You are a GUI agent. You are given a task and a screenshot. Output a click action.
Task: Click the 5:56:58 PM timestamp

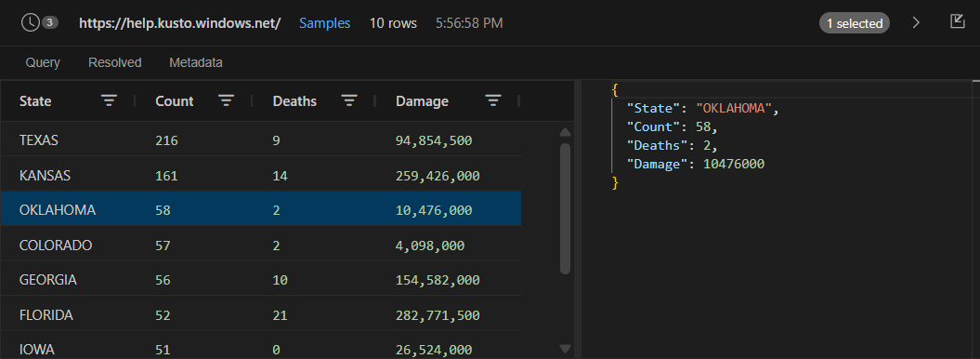click(x=469, y=23)
